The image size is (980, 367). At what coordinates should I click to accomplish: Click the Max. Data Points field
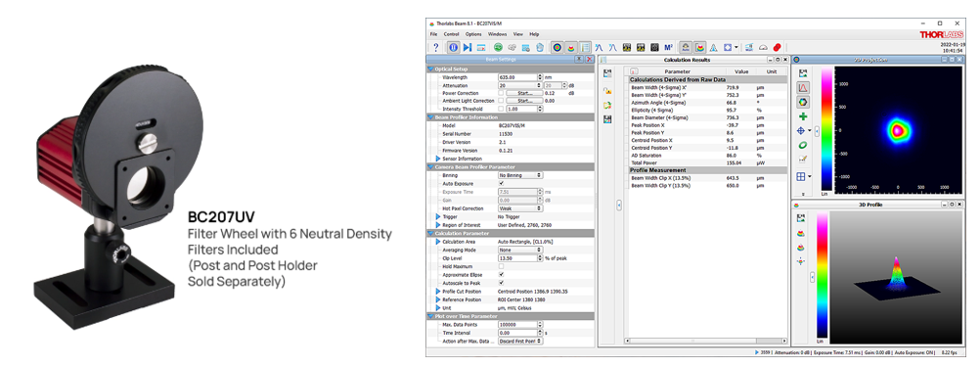point(520,325)
